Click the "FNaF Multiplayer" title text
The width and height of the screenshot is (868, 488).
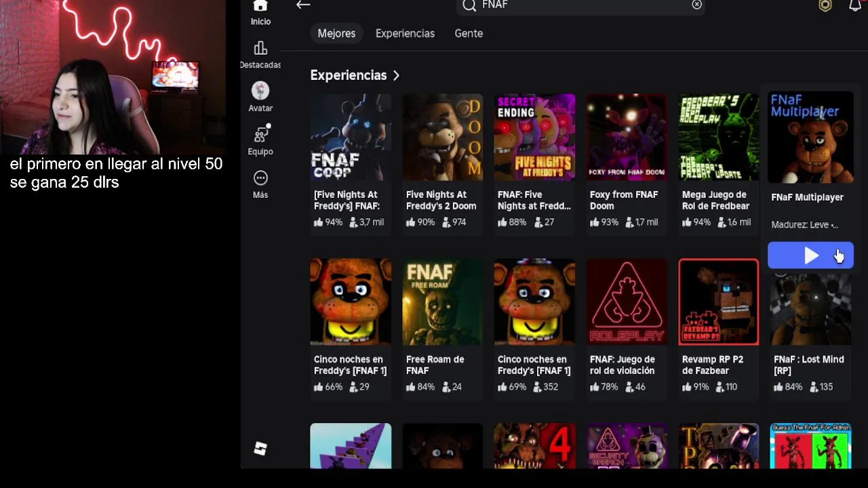pos(807,197)
